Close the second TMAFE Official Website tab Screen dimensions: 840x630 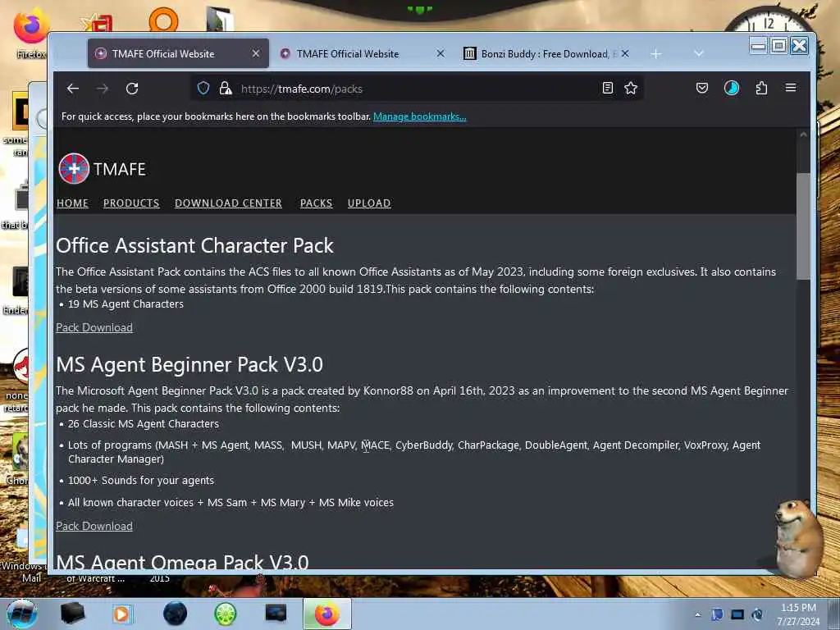(x=441, y=53)
